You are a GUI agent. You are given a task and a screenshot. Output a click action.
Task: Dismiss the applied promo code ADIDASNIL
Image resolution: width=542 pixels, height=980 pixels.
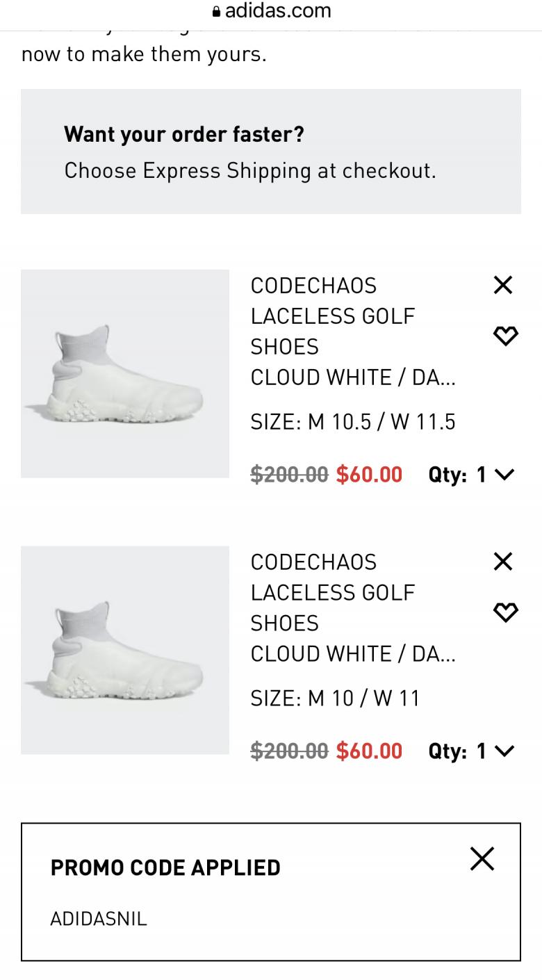(x=482, y=859)
